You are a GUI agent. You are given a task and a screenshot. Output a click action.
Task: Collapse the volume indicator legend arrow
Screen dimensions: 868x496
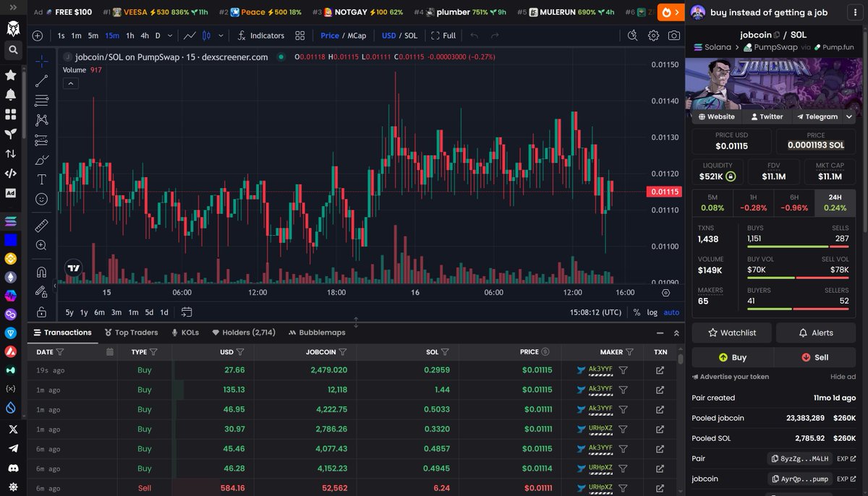pyautogui.click(x=71, y=83)
